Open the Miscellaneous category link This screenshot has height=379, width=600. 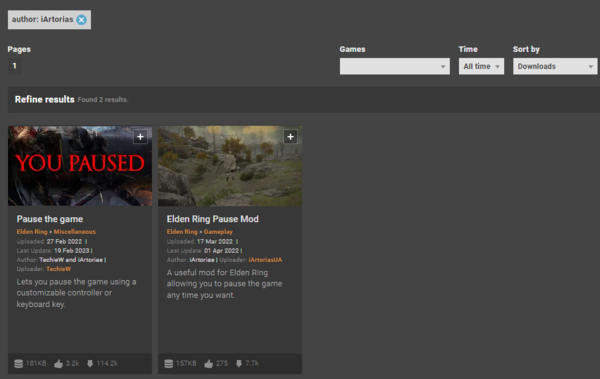(75, 232)
